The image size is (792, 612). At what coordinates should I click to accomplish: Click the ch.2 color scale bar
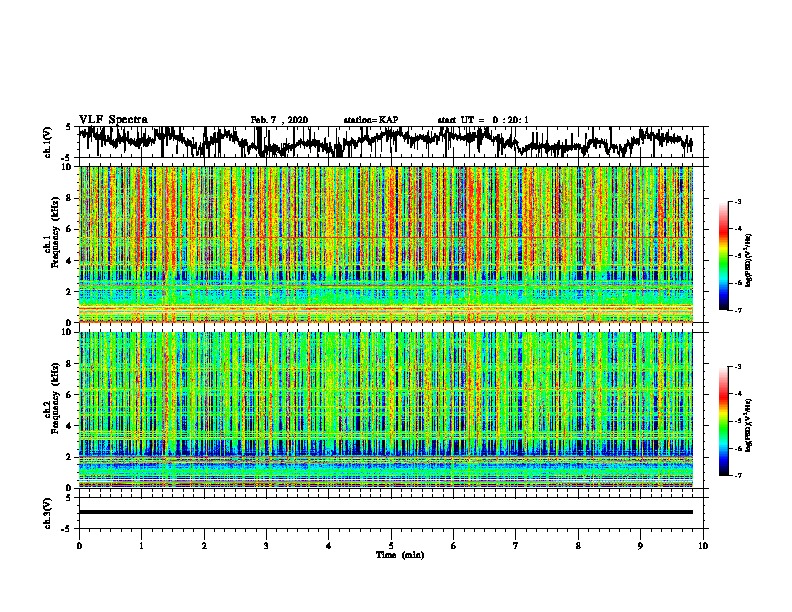click(x=724, y=421)
